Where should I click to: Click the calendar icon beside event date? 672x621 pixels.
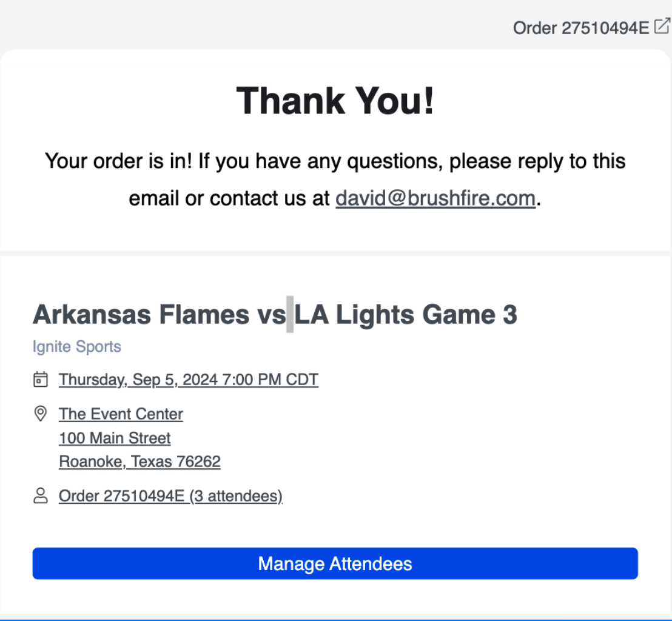pyautogui.click(x=40, y=380)
